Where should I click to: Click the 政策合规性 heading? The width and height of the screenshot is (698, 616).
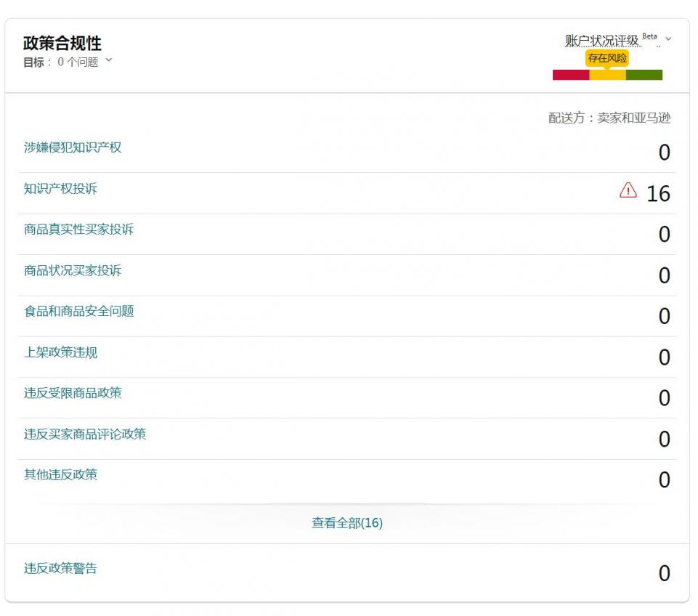(x=62, y=43)
